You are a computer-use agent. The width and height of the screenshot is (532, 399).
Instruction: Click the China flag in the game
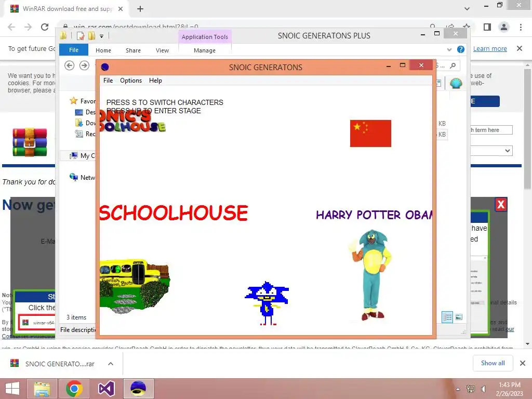coord(370,134)
